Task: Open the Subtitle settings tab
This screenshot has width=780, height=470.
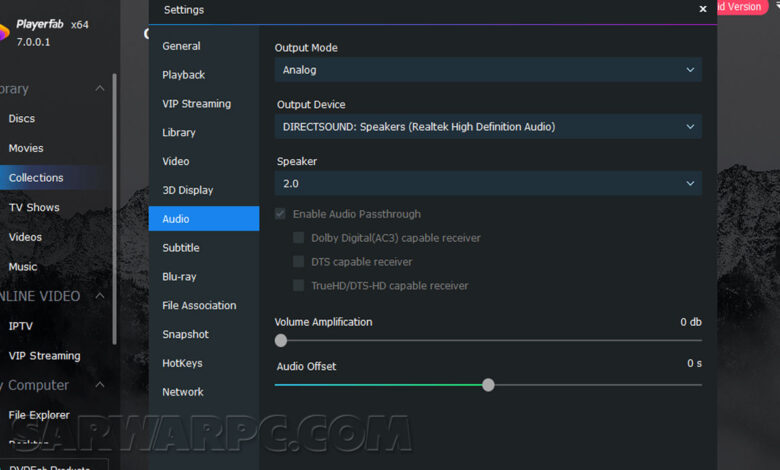Action: [x=204, y=248]
